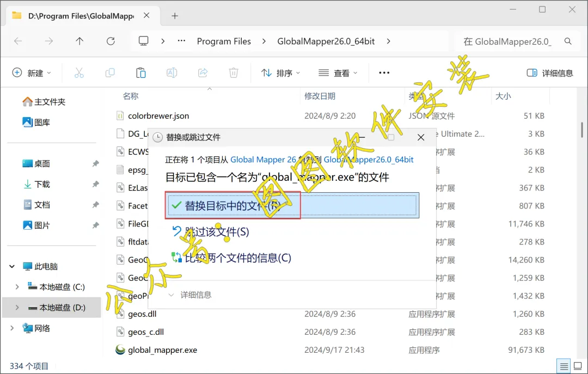The height and width of the screenshot is (374, 588).
Task: Click the Paste clipboard icon
Action: (140, 73)
